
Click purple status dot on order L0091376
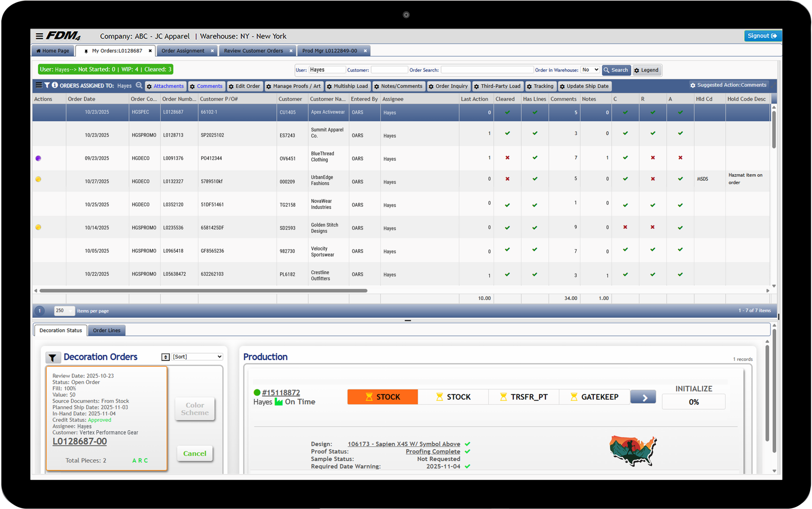click(38, 158)
